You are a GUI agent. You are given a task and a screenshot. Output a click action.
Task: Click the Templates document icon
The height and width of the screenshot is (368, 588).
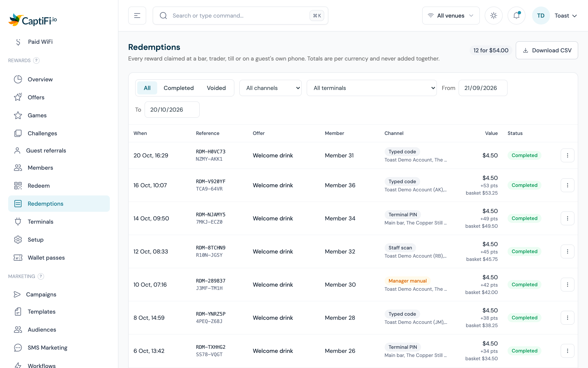coord(18,312)
